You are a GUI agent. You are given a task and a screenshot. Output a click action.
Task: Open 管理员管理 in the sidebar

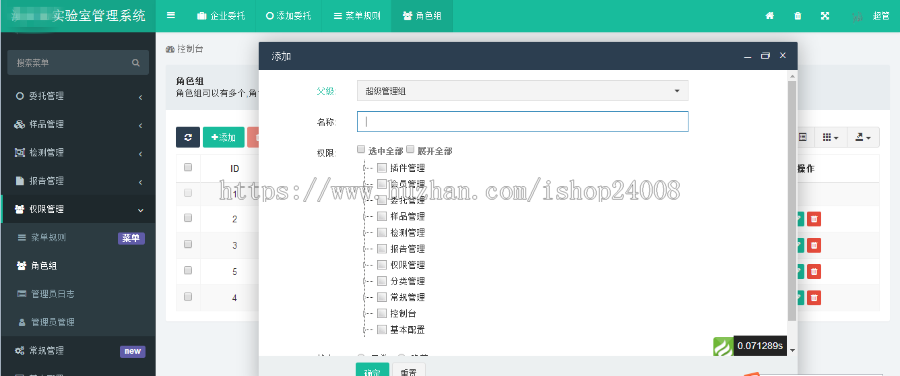tap(78, 322)
